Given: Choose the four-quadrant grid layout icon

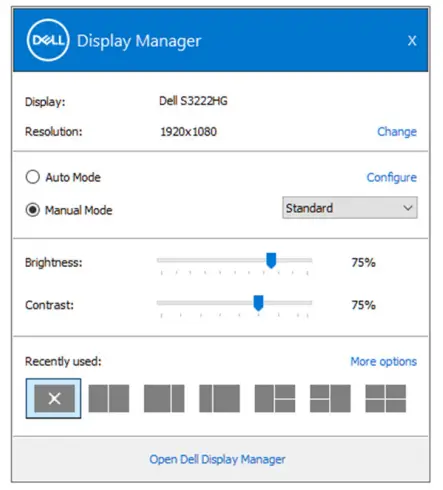Looking at the screenshot, I should tap(386, 398).
